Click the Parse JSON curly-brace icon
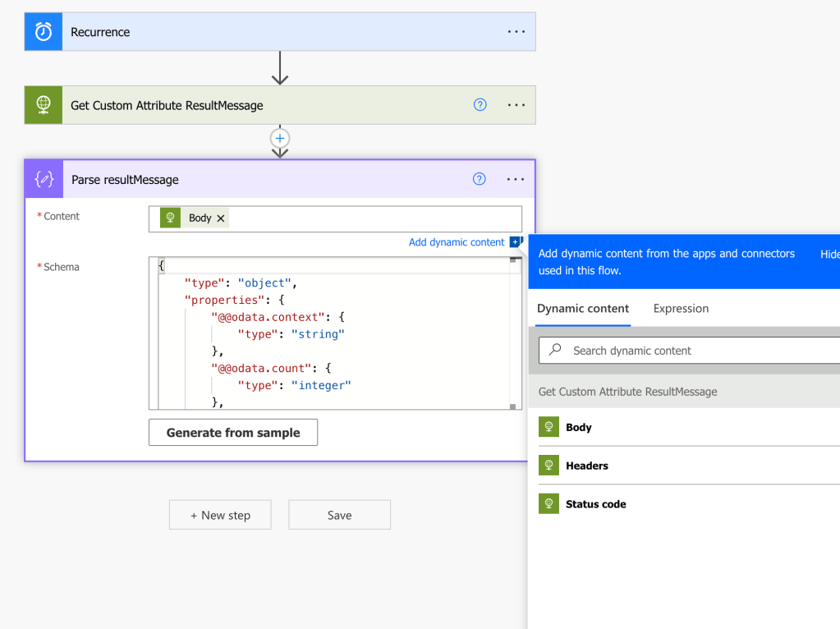The height and width of the screenshot is (629, 840). click(44, 179)
